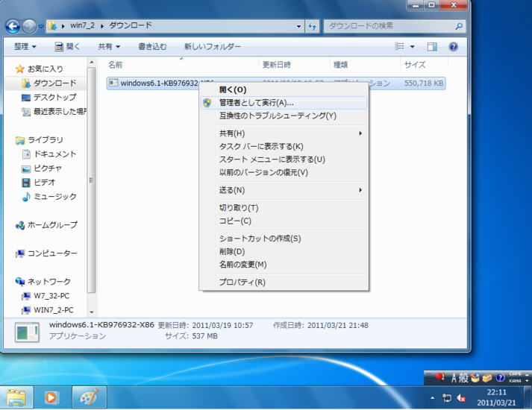The width and height of the screenshot is (532, 410).
Task: Toggle the preview pane icon
Action: [x=432, y=46]
